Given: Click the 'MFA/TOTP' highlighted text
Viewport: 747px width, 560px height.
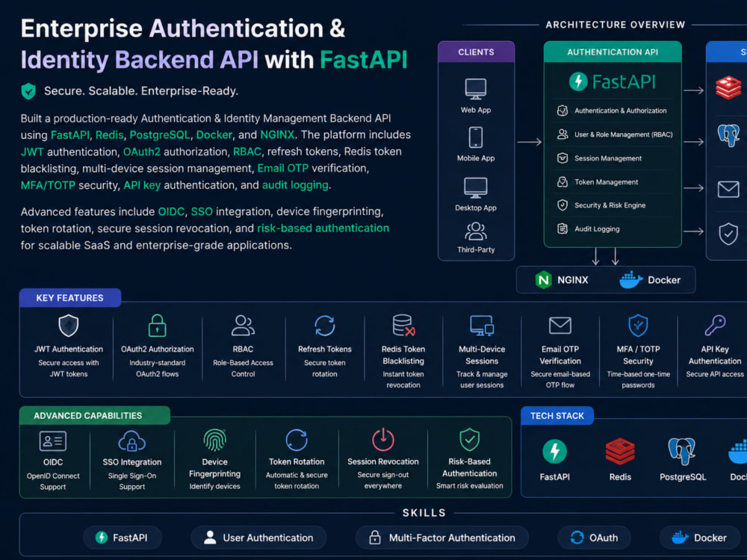Looking at the screenshot, I should [48, 185].
